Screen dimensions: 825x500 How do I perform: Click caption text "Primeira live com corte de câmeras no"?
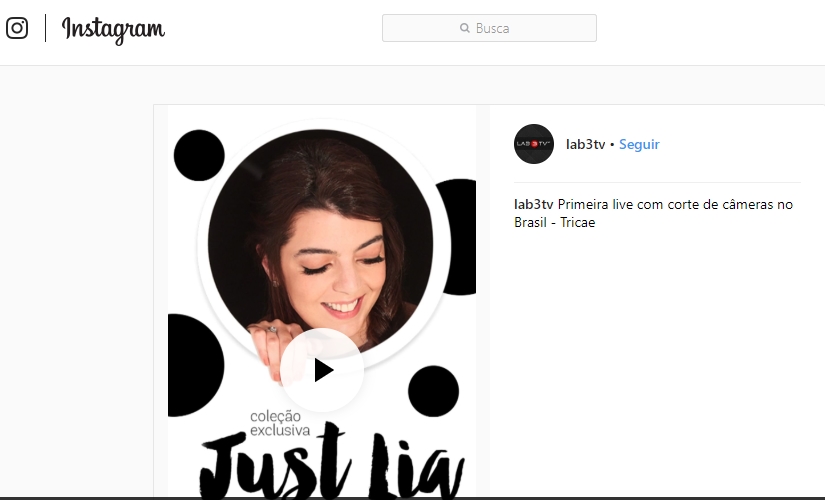pyautogui.click(x=675, y=204)
